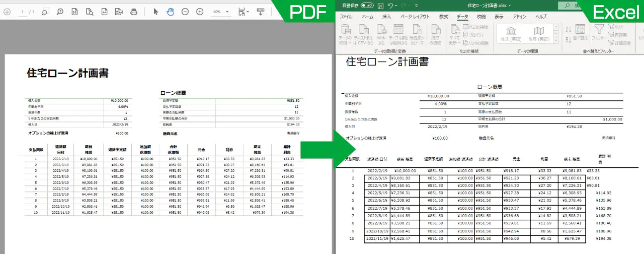Click the 並べ替え (Sort) button
Image resolution: width=644 pixels, height=254 pixels.
click(x=580, y=33)
